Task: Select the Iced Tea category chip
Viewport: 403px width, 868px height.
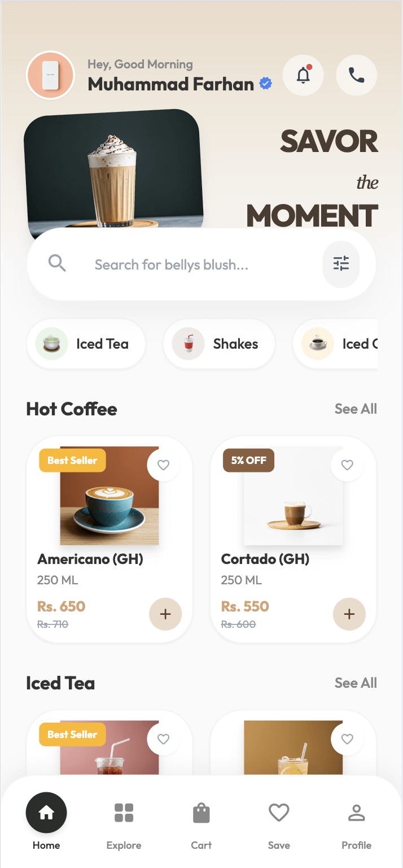Action: (86, 344)
